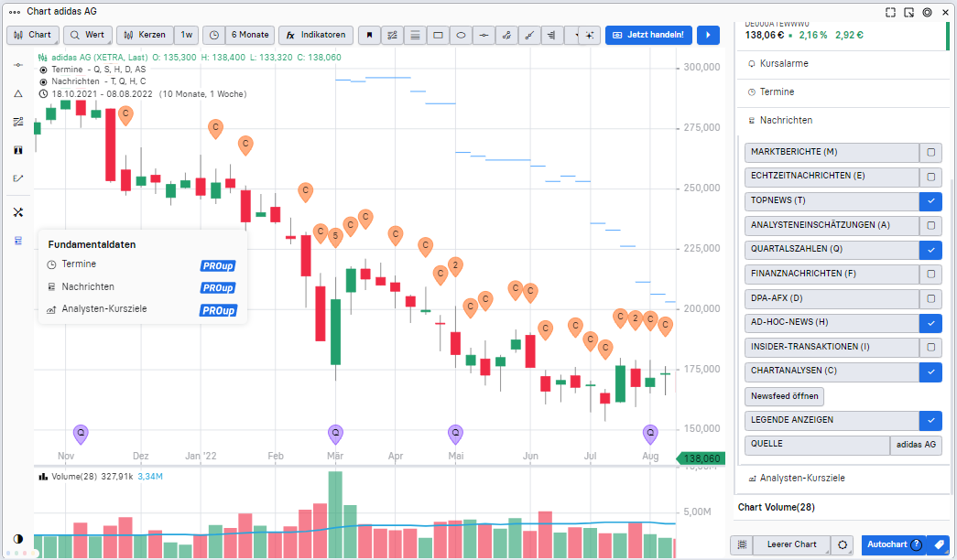Open the wrench settings tools icon in sidebar

pyautogui.click(x=18, y=212)
